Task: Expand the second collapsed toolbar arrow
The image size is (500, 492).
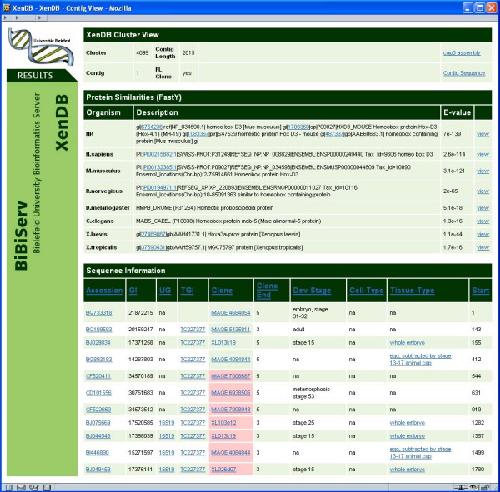Action: coord(17,18)
